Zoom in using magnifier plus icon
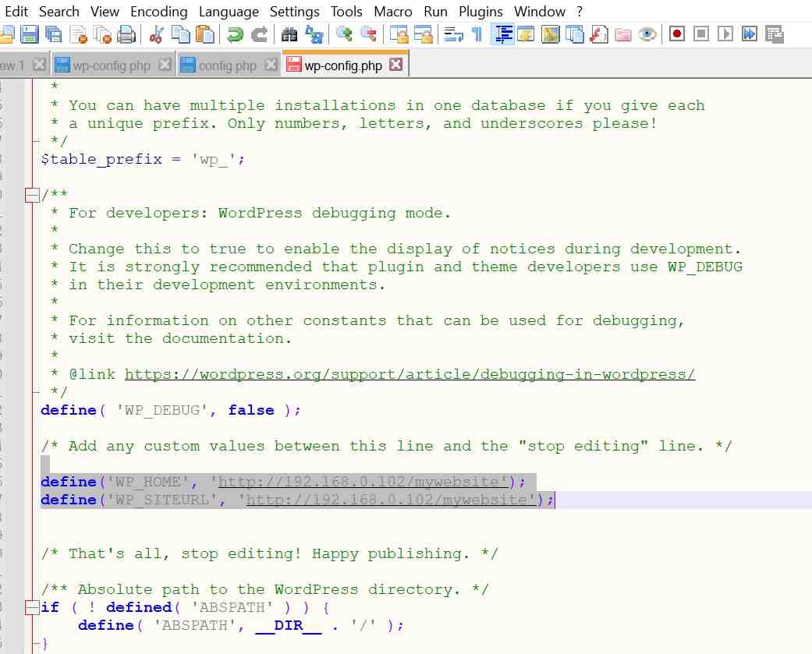This screenshot has height=654, width=812. pos(344,34)
